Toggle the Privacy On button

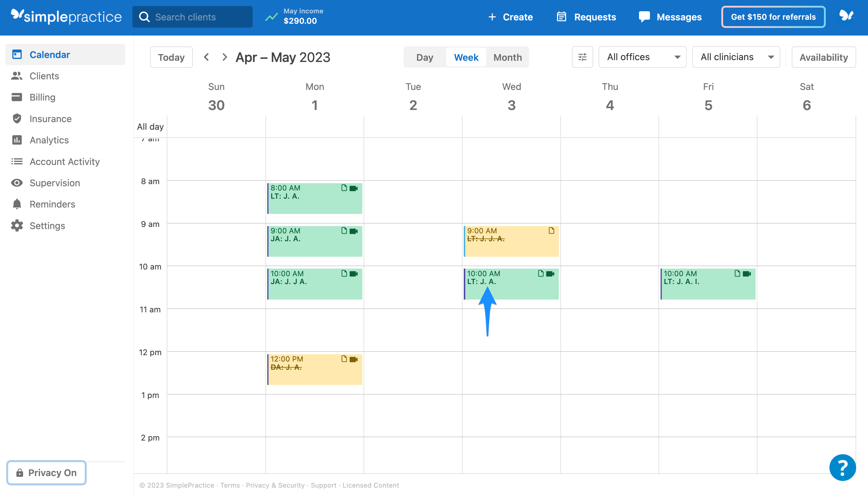pos(46,472)
